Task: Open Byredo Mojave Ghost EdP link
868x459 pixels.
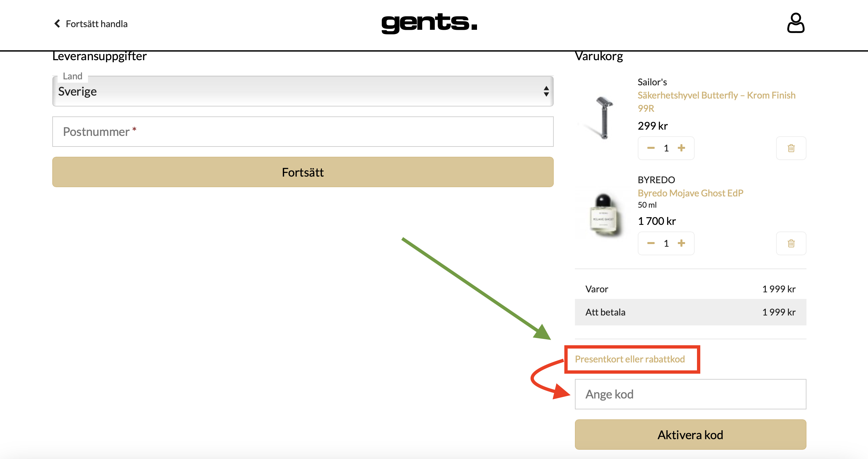Action: coord(690,193)
